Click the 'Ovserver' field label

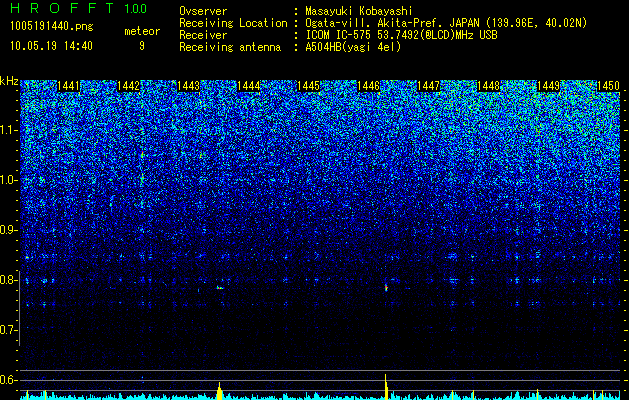(203, 11)
